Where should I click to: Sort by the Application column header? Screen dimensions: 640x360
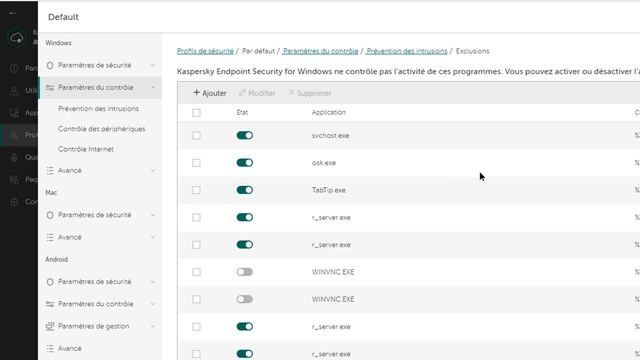329,113
